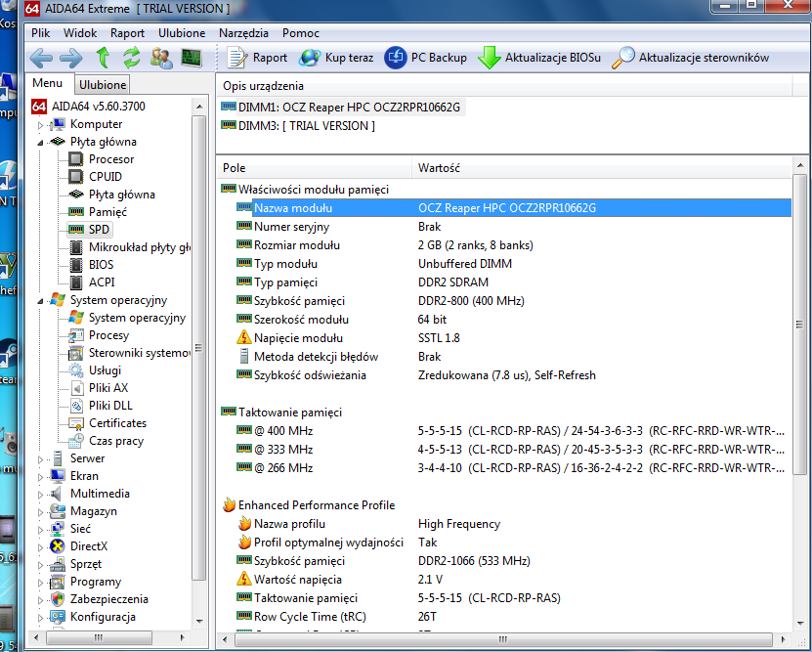Expand the Ekran tree node

click(40, 477)
